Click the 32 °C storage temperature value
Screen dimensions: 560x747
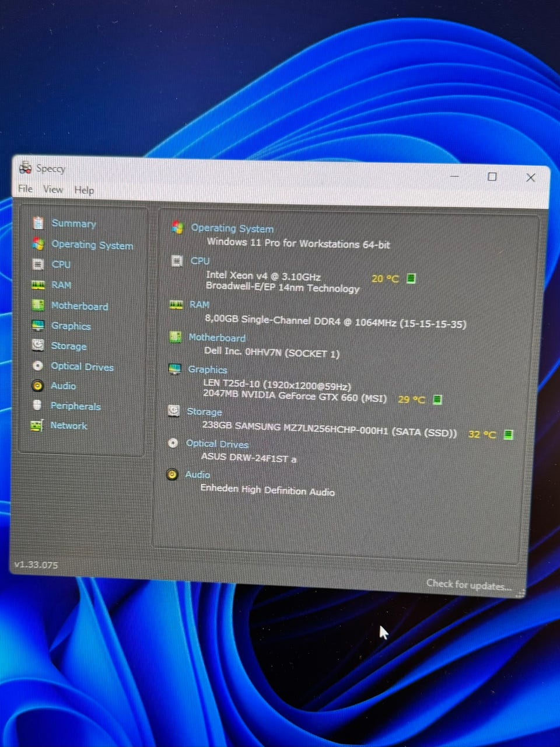(482, 434)
